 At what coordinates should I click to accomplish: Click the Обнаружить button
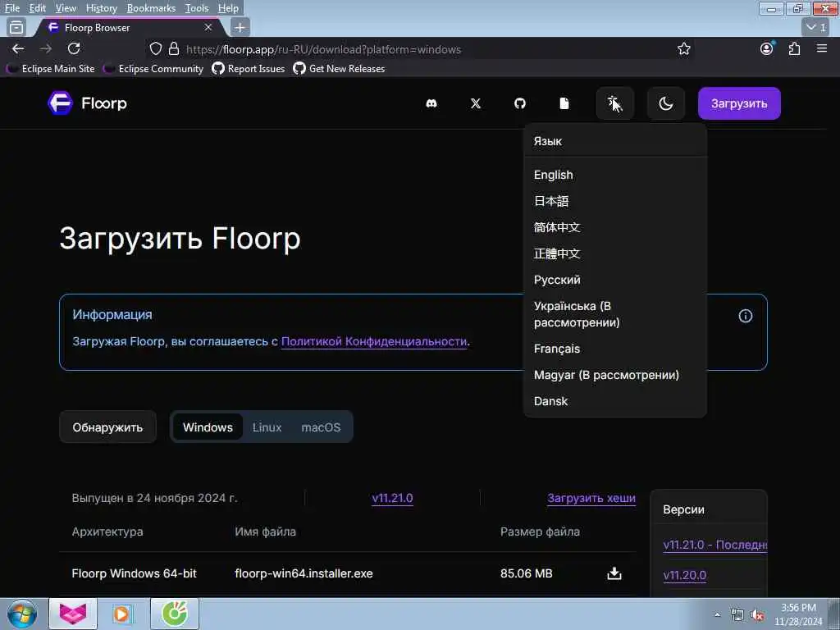coord(107,427)
